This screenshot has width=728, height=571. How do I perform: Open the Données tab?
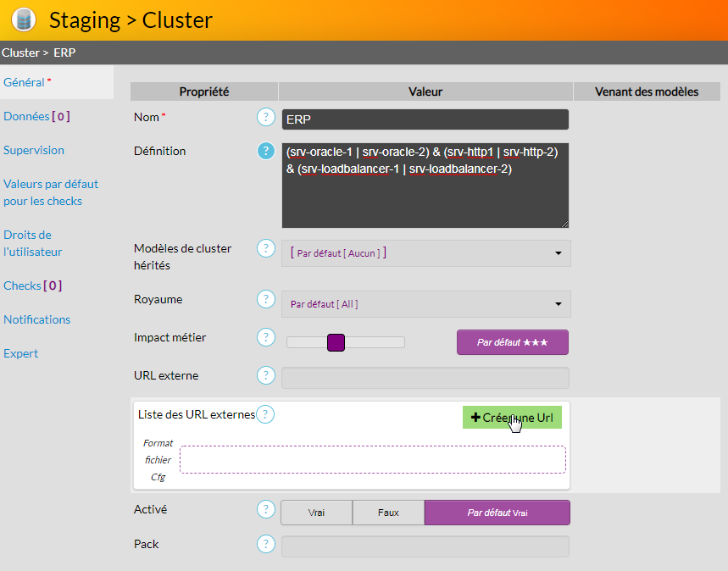[x=36, y=116]
